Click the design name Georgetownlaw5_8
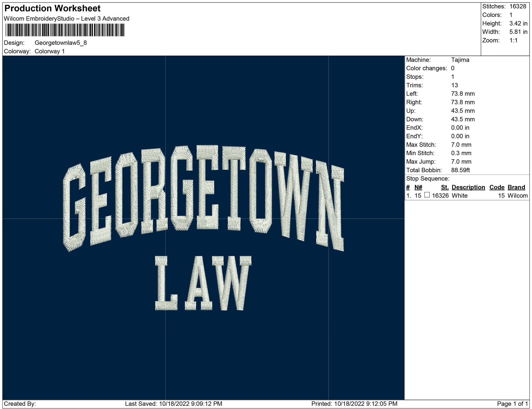The height and width of the screenshot is (409, 532). pos(61,43)
